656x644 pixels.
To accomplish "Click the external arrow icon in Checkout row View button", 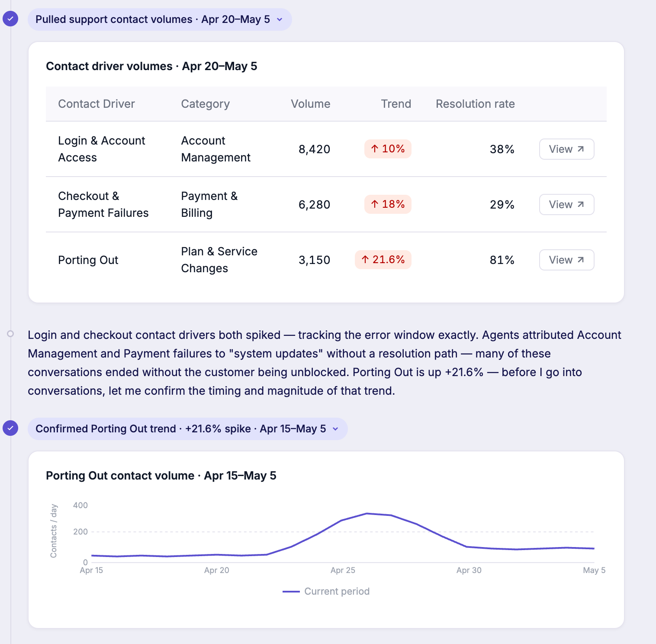I will coord(581,205).
